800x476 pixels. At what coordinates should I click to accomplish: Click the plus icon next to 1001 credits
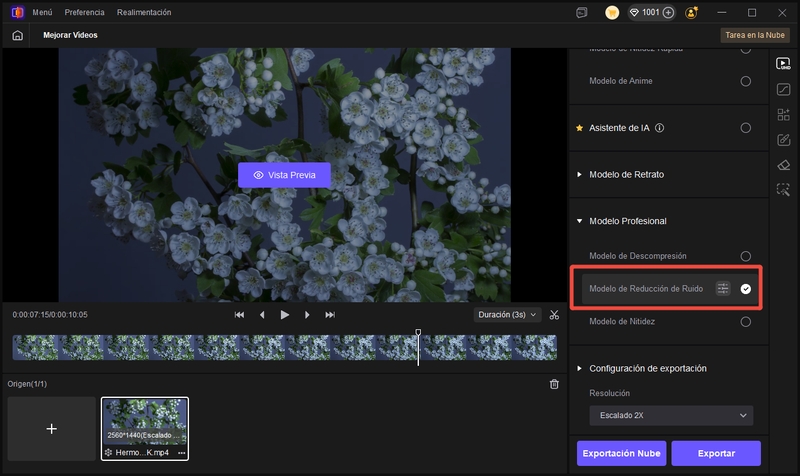pyautogui.click(x=668, y=13)
